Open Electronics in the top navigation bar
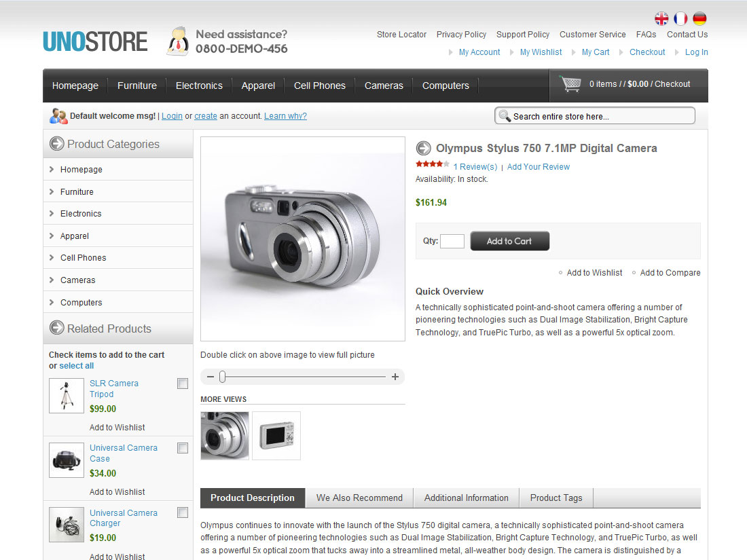747x560 pixels. pos(199,86)
